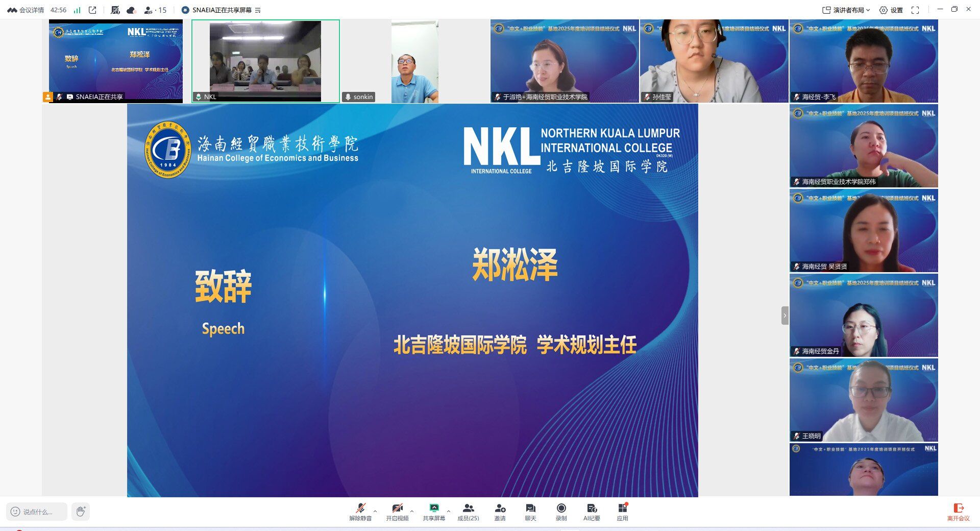Open the apps (应用) menu
The height and width of the screenshot is (531, 980).
click(x=622, y=511)
